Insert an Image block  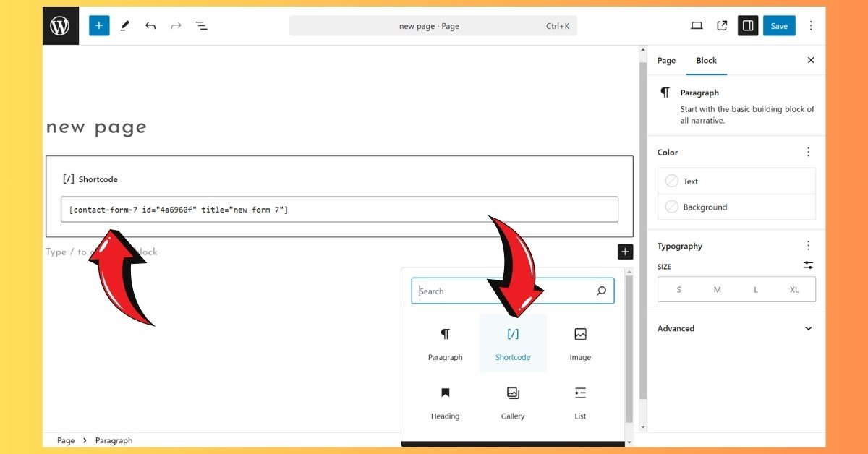pyautogui.click(x=580, y=343)
